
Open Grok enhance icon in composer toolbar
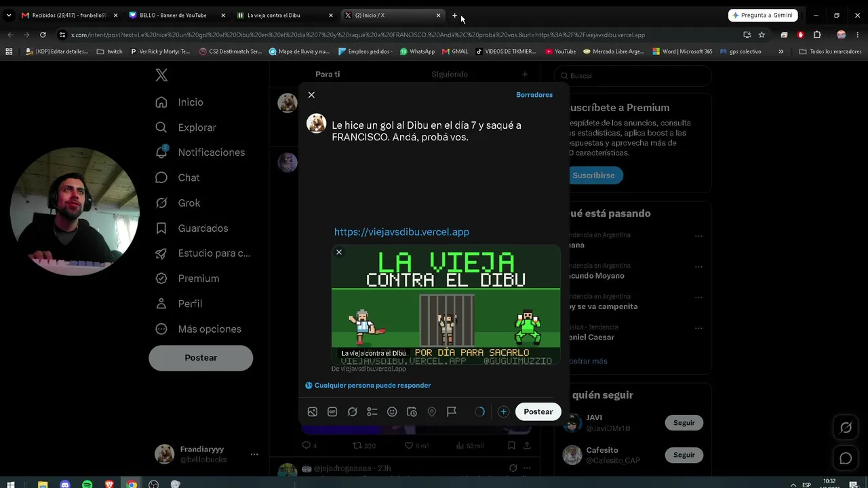pos(353,411)
